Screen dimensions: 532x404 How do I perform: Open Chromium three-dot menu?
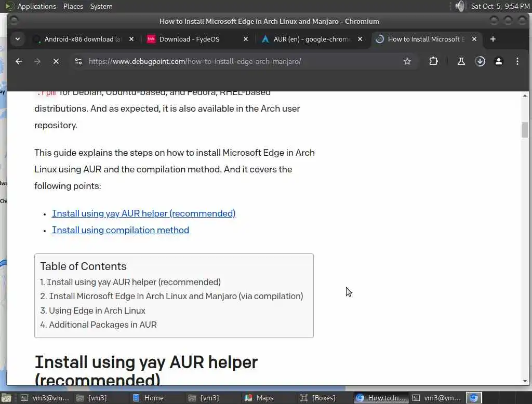(517, 61)
